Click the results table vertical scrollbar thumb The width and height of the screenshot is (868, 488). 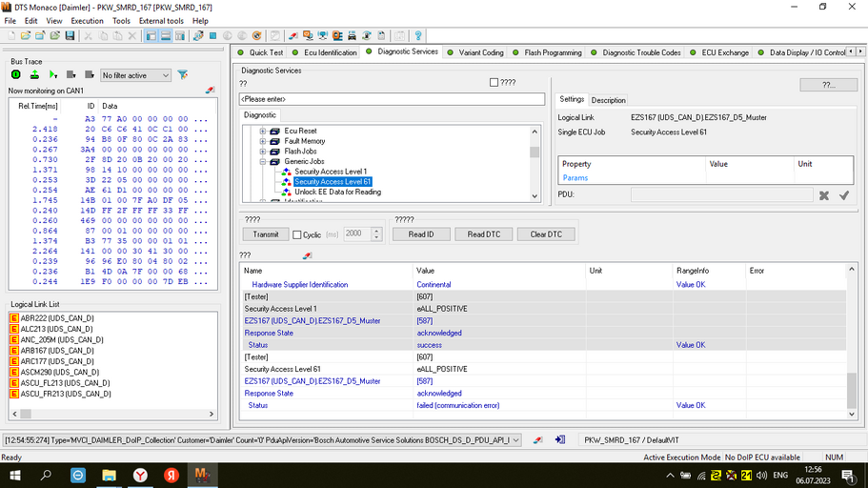pyautogui.click(x=852, y=390)
